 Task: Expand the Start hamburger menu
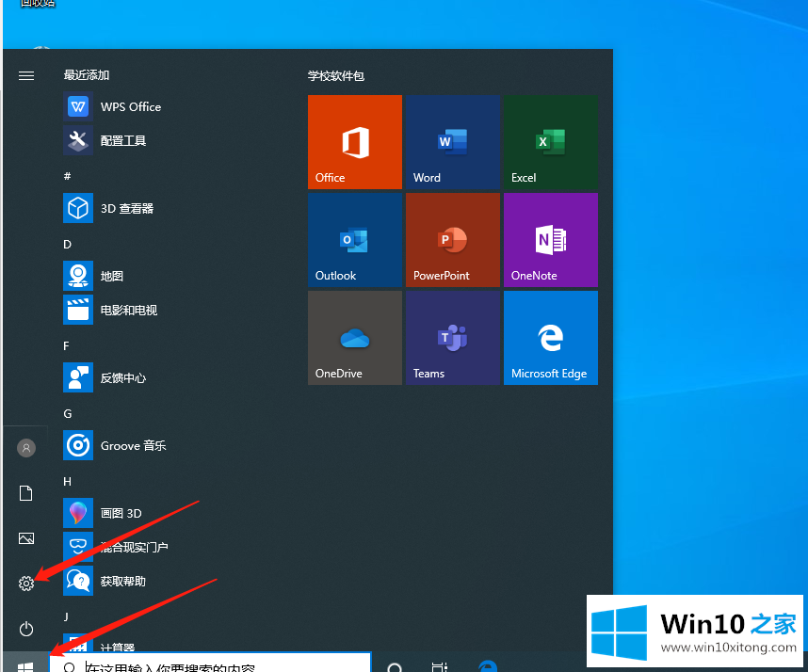pyautogui.click(x=26, y=76)
